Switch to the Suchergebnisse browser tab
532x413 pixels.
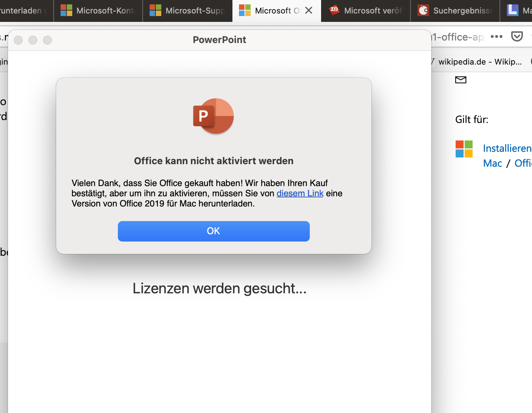tap(455, 11)
